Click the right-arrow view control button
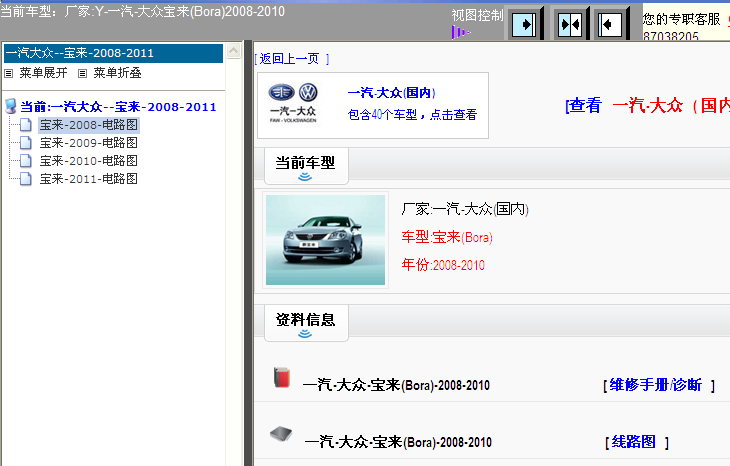Image resolution: width=730 pixels, height=466 pixels. point(524,24)
